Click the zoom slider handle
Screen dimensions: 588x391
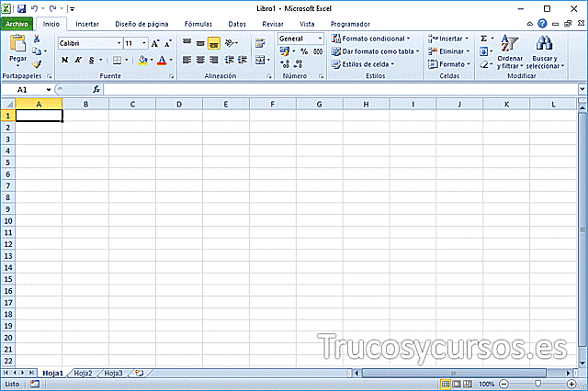tap(537, 384)
